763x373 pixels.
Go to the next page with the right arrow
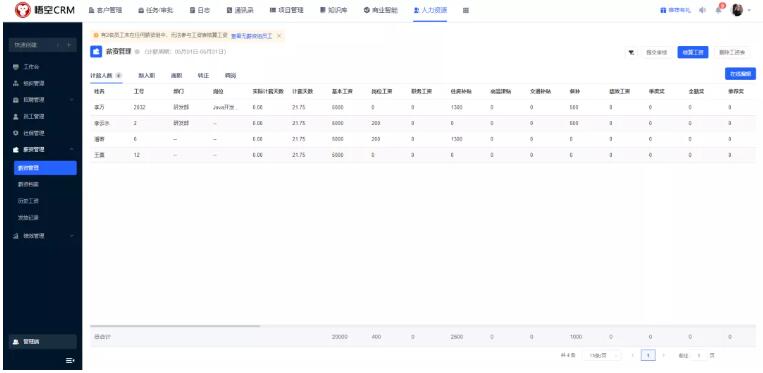663,355
